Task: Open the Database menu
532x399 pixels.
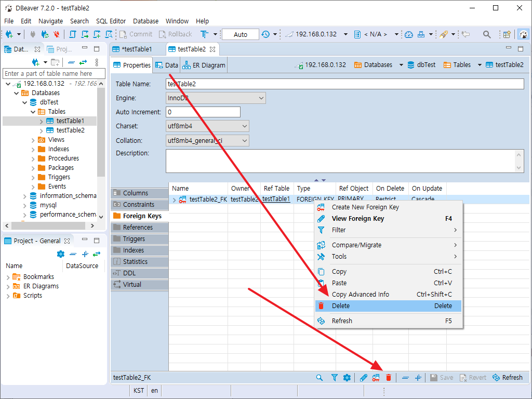Action: 145,21
